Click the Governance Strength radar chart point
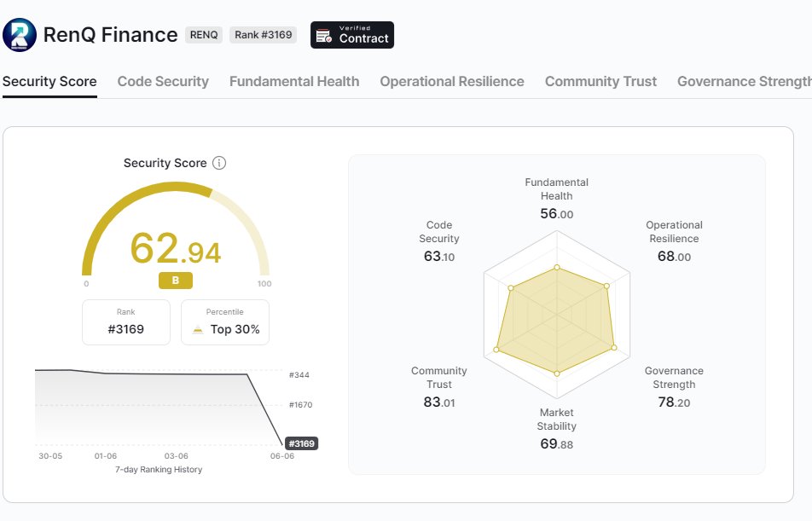This screenshot has width=812, height=521. 614,348
